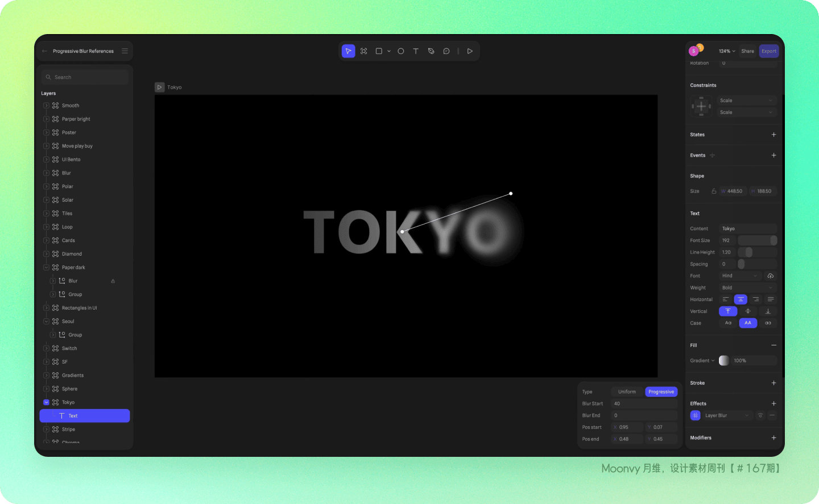Click the Export button
Image resolution: width=819 pixels, height=504 pixels.
pyautogui.click(x=769, y=51)
